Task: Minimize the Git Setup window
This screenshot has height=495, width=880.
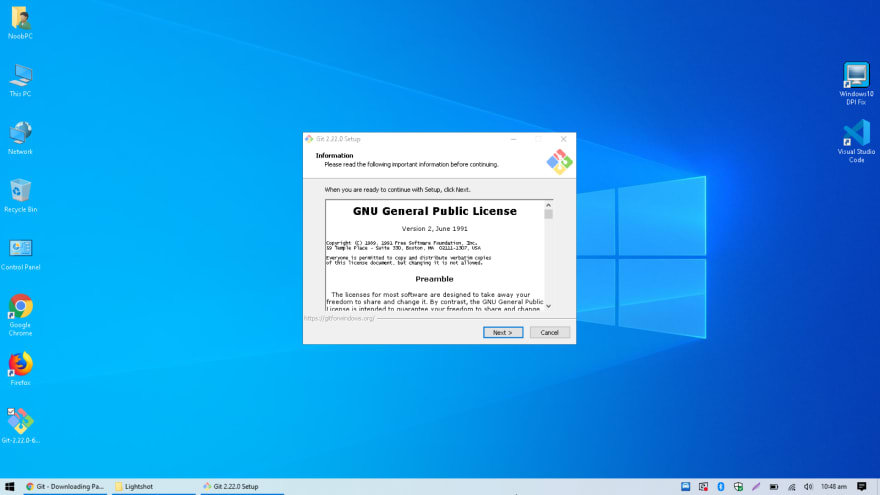Action: pyautogui.click(x=514, y=139)
